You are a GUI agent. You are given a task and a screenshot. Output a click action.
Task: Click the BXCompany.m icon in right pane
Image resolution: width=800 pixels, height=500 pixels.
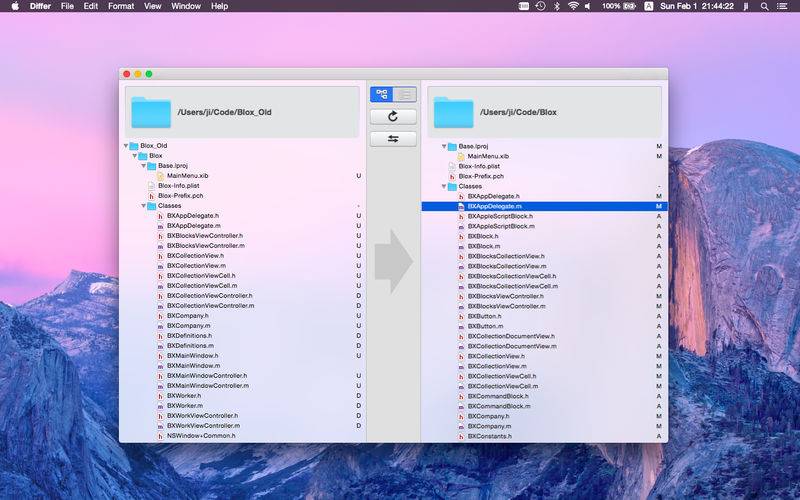click(461, 426)
